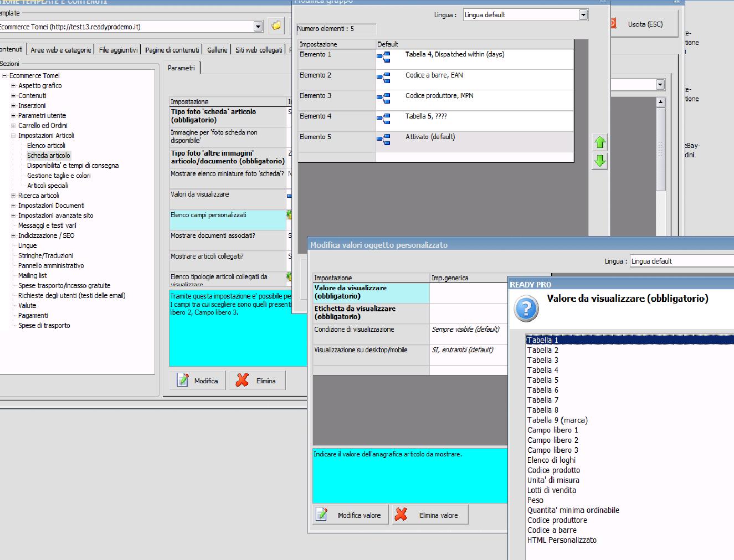Click the Elimina button
The image size is (734, 560).
258,381
